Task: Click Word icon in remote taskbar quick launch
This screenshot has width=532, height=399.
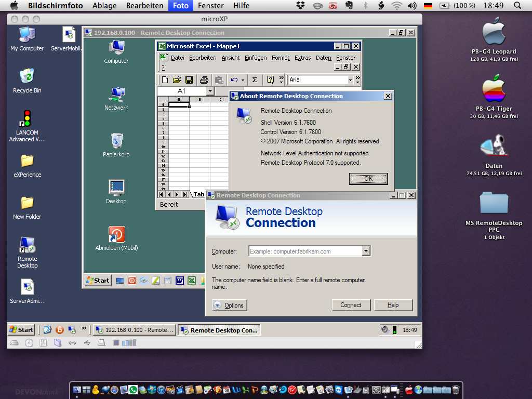Action: tap(179, 281)
